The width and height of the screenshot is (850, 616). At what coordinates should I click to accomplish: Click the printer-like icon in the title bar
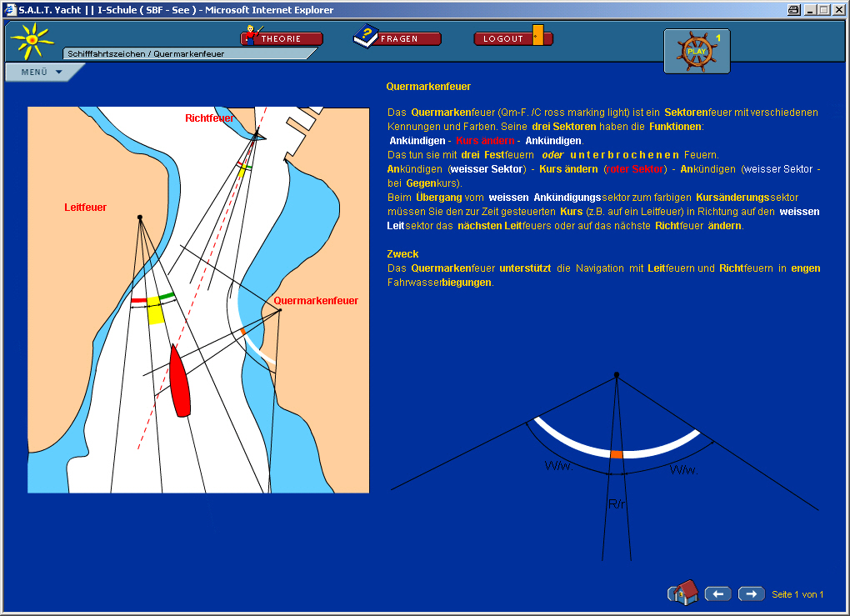point(793,10)
